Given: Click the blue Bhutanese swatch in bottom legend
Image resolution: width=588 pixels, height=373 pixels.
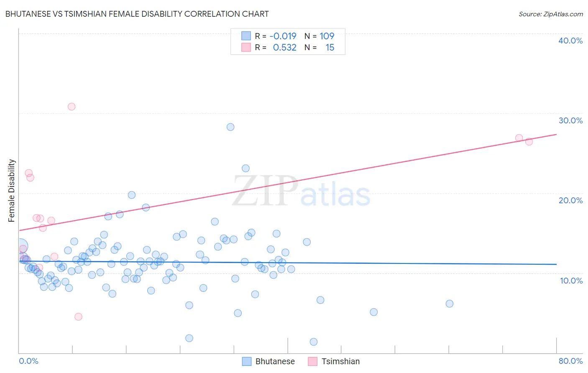Looking at the screenshot, I should 247,361.
